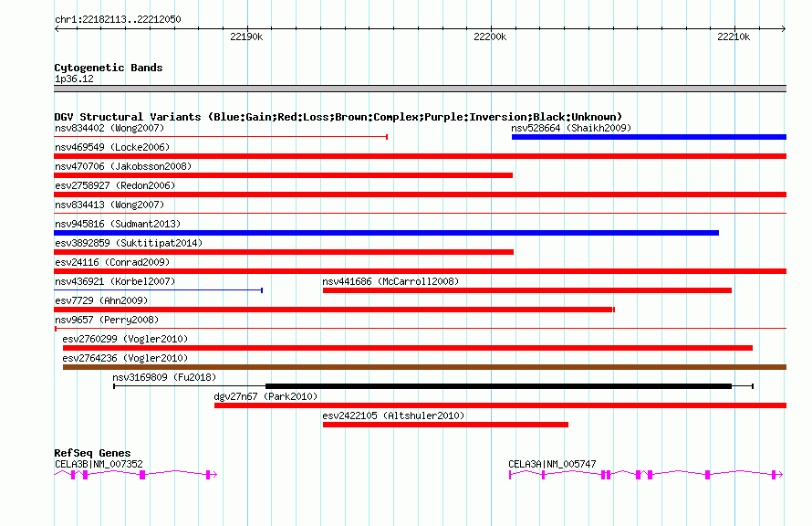Click the nsv528664 (Shaikh2009) label
This screenshot has height=526, width=812.
coord(571,128)
